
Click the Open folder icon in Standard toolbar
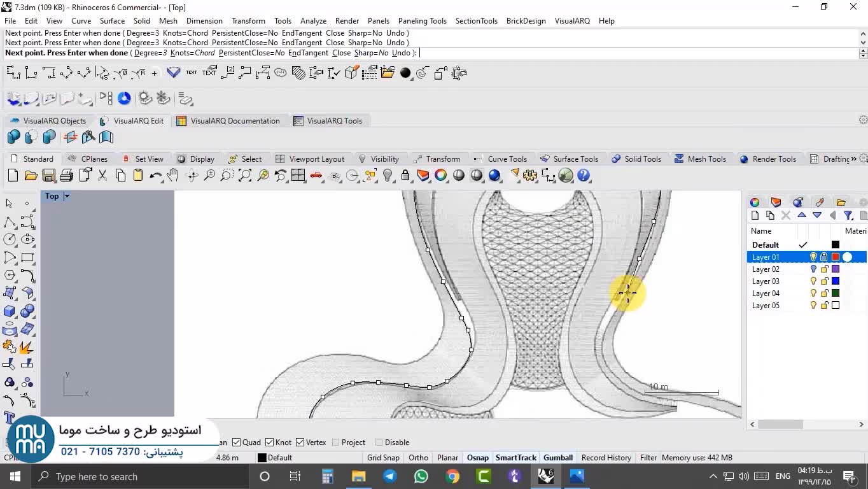click(x=31, y=176)
